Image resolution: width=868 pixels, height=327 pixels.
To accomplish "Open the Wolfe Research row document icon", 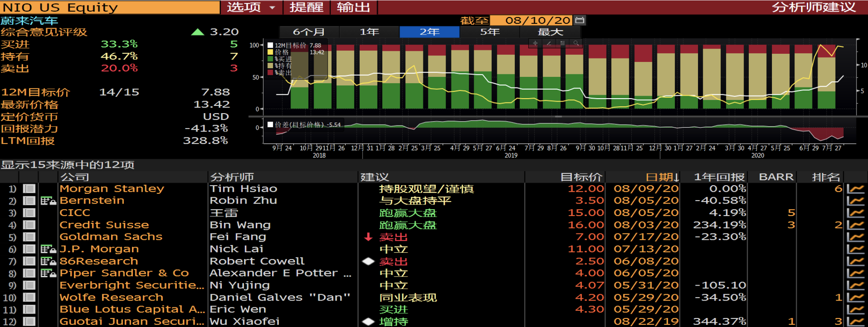I will click(x=29, y=297).
